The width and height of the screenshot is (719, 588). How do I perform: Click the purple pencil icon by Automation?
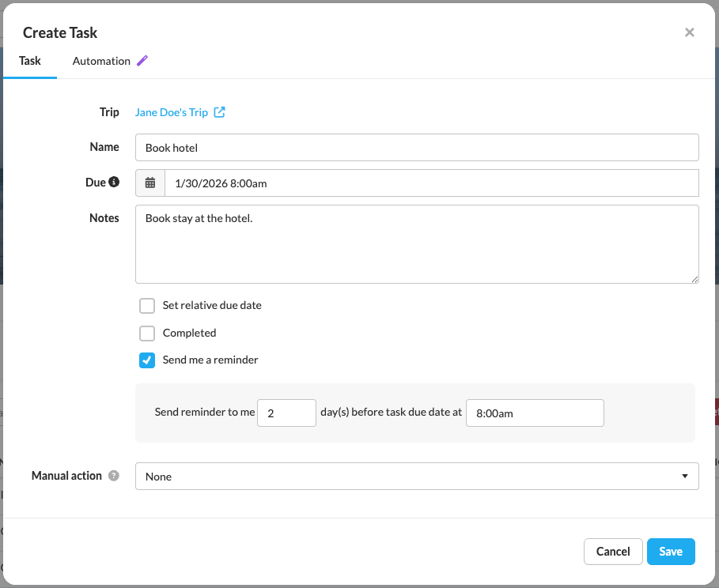click(142, 61)
